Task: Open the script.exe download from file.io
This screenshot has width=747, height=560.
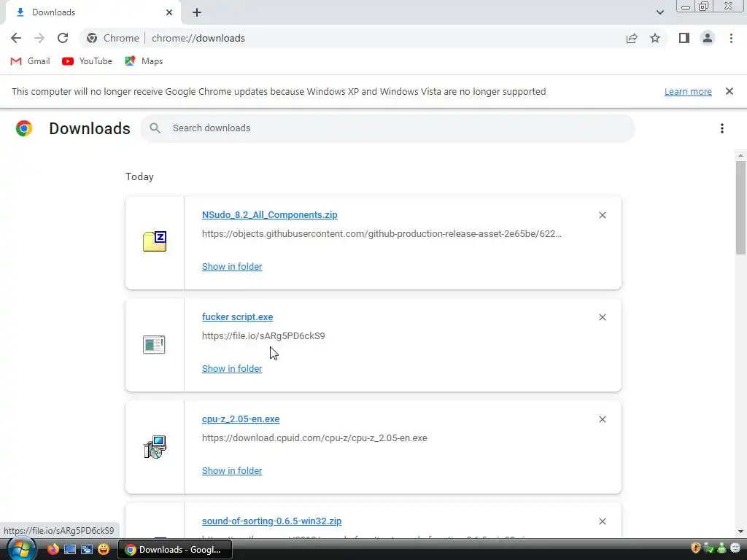Action: click(x=237, y=317)
